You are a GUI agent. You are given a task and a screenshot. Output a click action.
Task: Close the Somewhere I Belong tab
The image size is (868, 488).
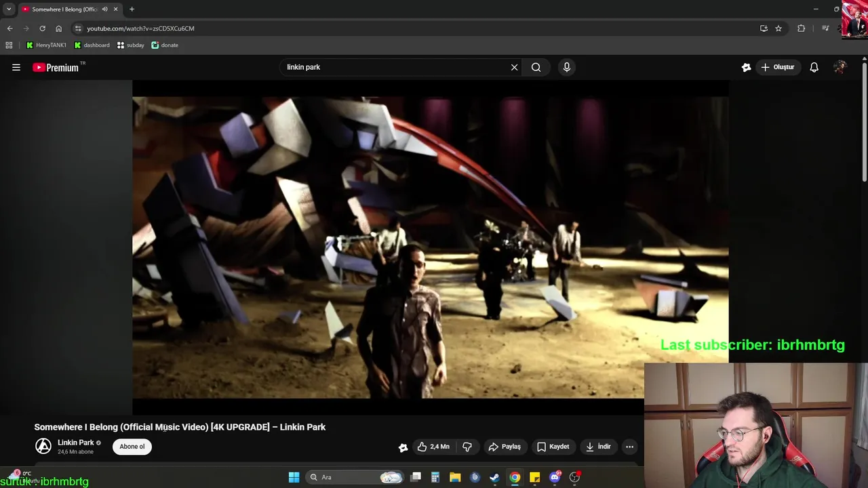click(x=115, y=9)
